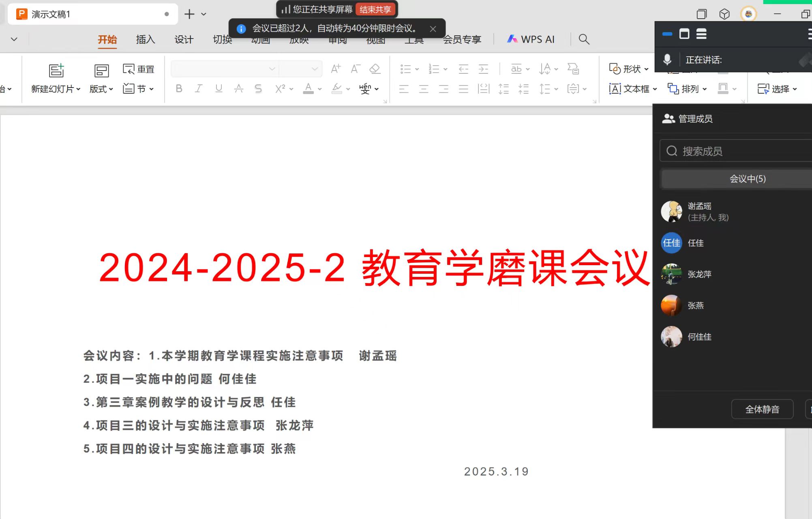Expand the Arrange (排列) dropdown
The width and height of the screenshot is (812, 519).
(x=705, y=89)
